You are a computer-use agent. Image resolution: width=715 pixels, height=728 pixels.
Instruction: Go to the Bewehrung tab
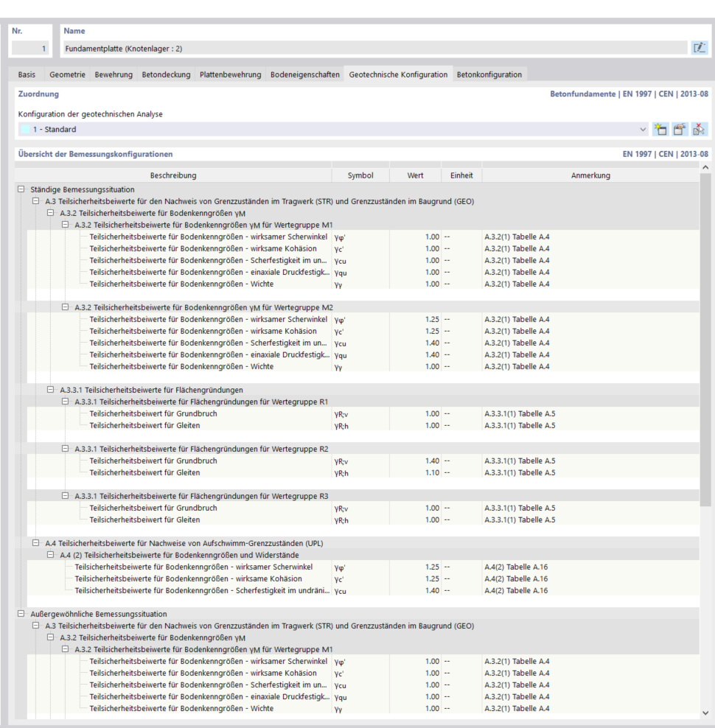114,74
